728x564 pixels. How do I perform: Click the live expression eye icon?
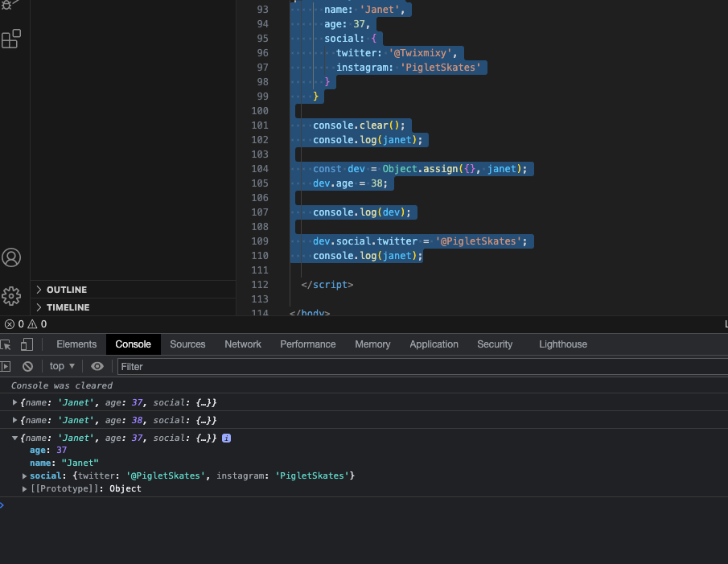point(97,366)
